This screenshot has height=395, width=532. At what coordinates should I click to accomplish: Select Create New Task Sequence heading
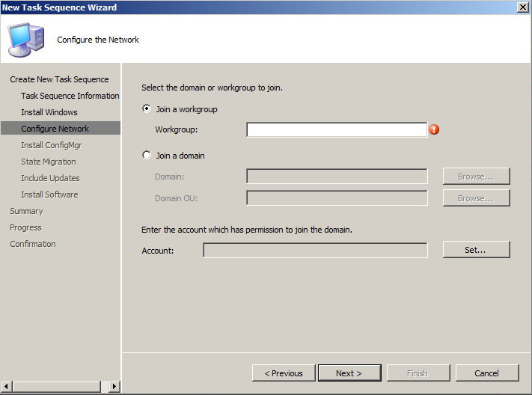pyautogui.click(x=59, y=79)
